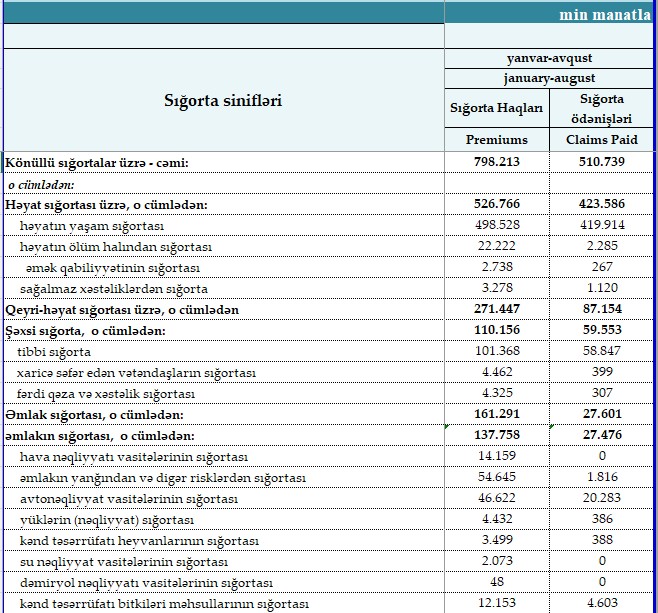
Task: Select the 'tibbi sığorta' row label
Action: 55,352
